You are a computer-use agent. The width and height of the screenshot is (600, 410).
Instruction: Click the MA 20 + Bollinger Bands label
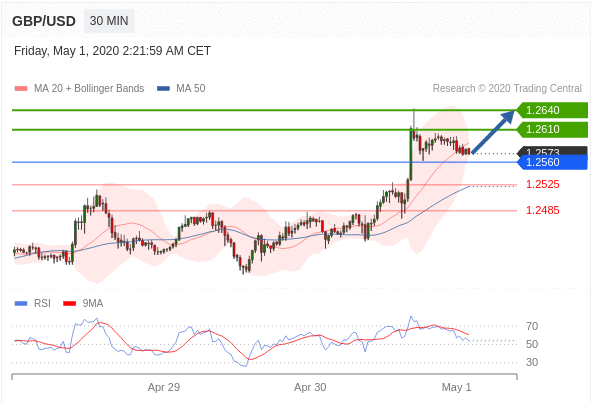89,88
